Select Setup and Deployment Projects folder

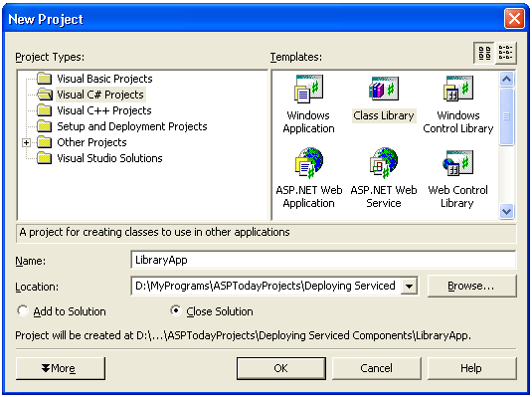(132, 126)
